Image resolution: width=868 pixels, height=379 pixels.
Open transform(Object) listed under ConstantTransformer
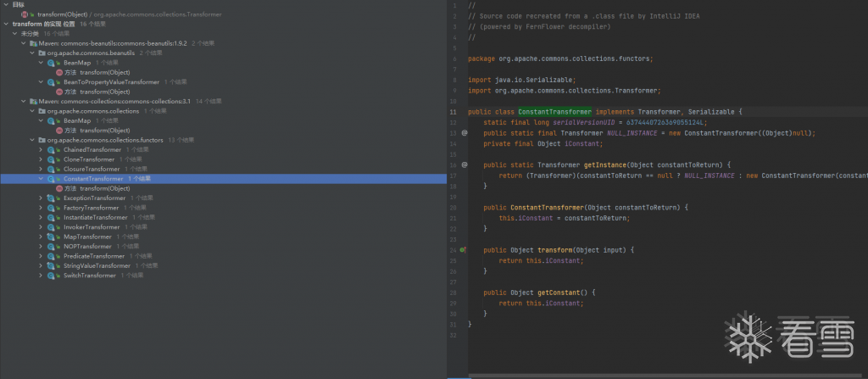pyautogui.click(x=105, y=188)
